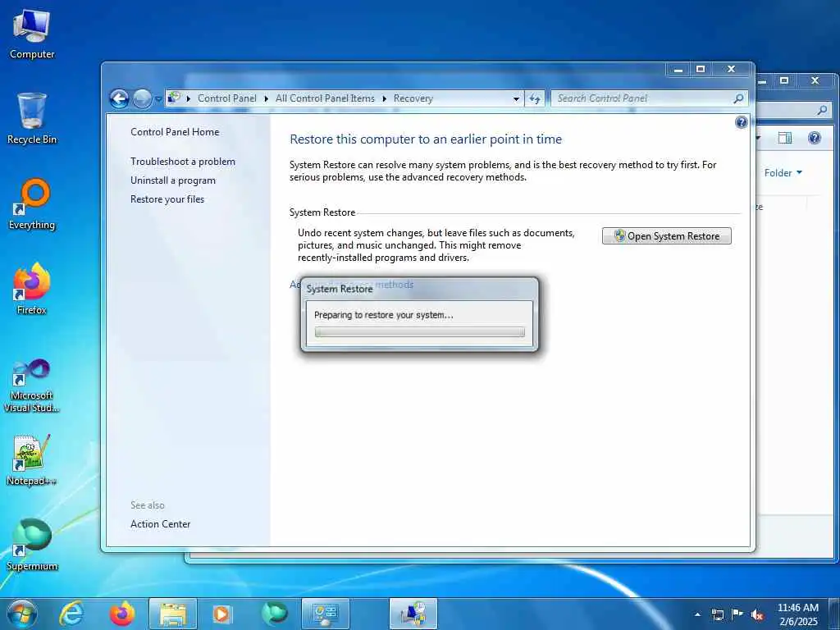Open Action Center link under See also
840x630 pixels.
point(160,524)
